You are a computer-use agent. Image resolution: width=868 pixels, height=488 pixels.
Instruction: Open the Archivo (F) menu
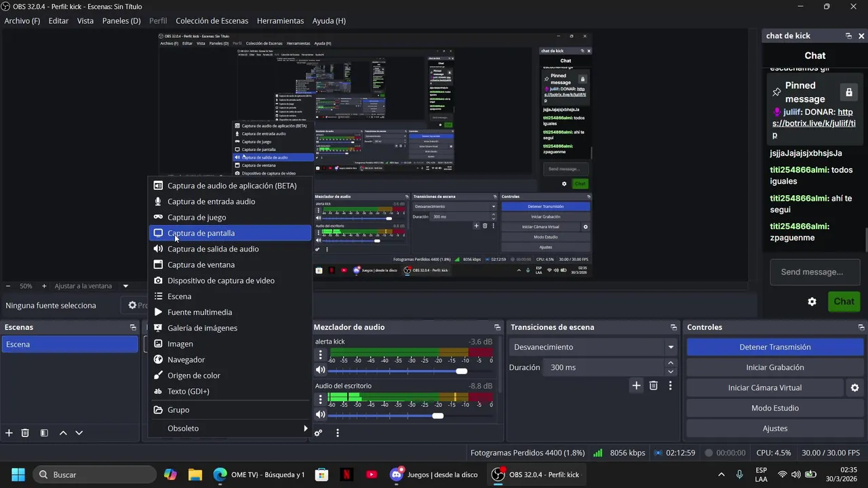click(x=22, y=21)
